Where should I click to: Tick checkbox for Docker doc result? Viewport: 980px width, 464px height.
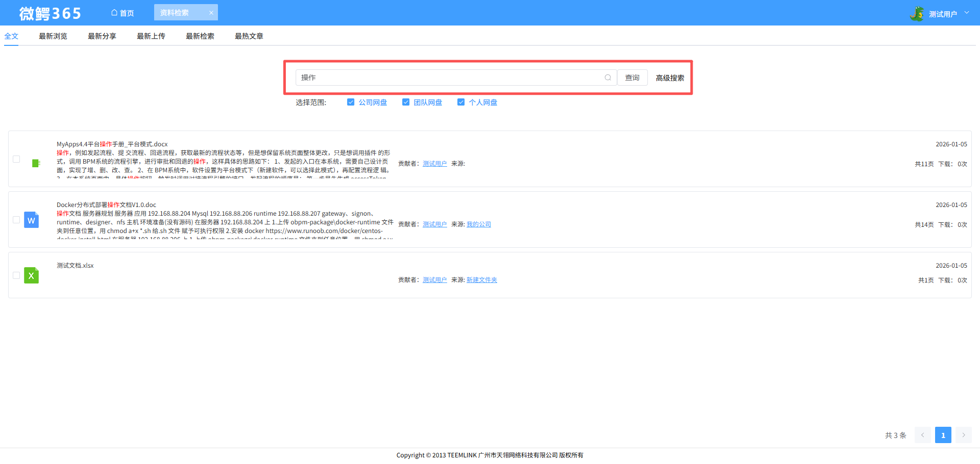[x=16, y=220]
